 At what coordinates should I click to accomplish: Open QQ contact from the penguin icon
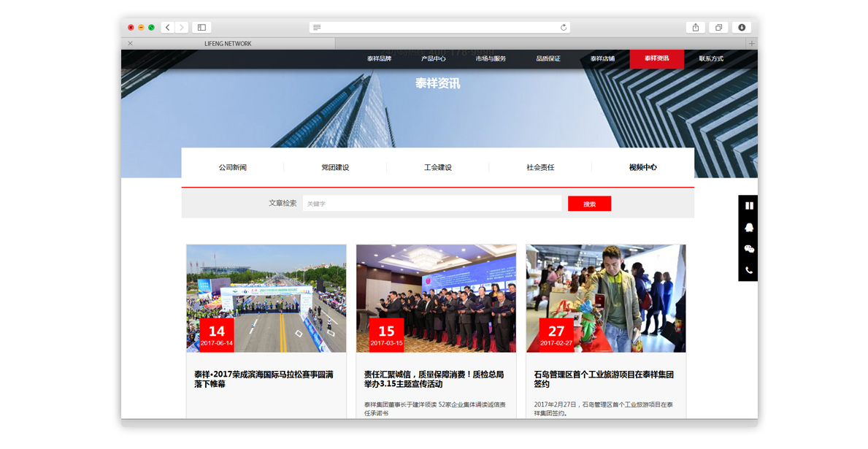tap(748, 228)
